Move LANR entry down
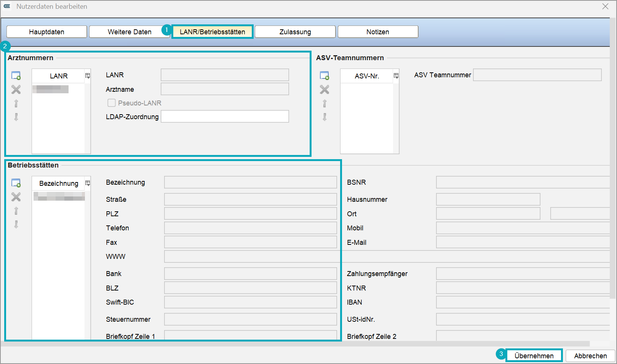The width and height of the screenshot is (617, 364). [16, 117]
